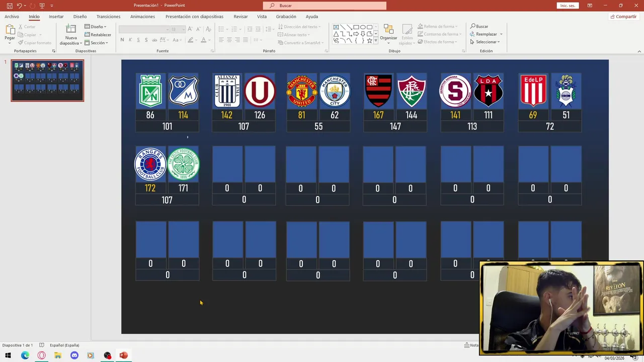Toggle italic (K) formatting
644x362 pixels.
click(130, 40)
